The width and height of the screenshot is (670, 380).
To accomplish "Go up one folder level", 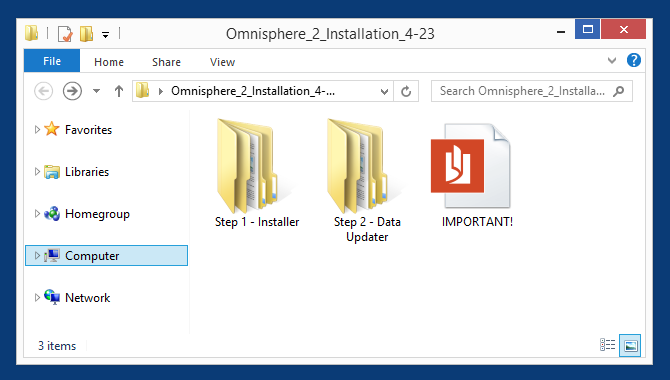I will click(x=119, y=91).
